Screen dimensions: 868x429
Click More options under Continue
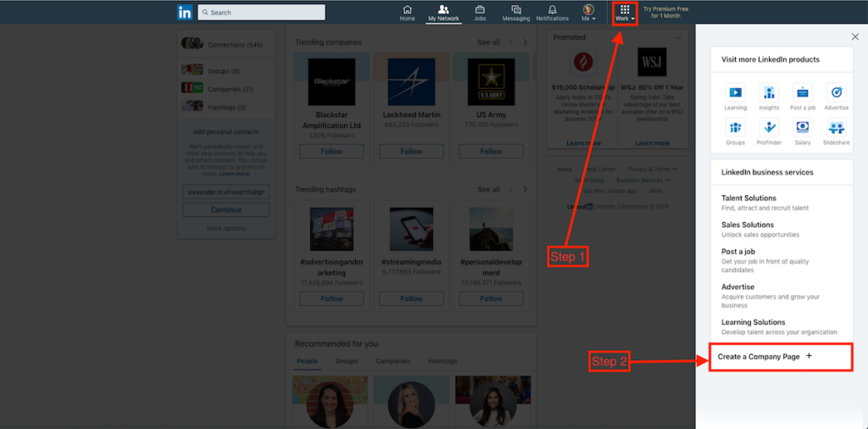point(225,228)
